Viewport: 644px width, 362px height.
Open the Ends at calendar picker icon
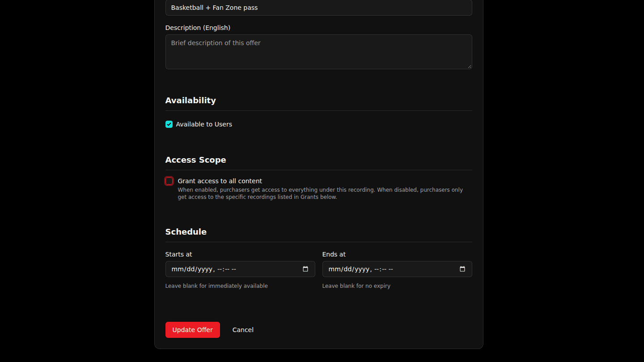click(462, 269)
